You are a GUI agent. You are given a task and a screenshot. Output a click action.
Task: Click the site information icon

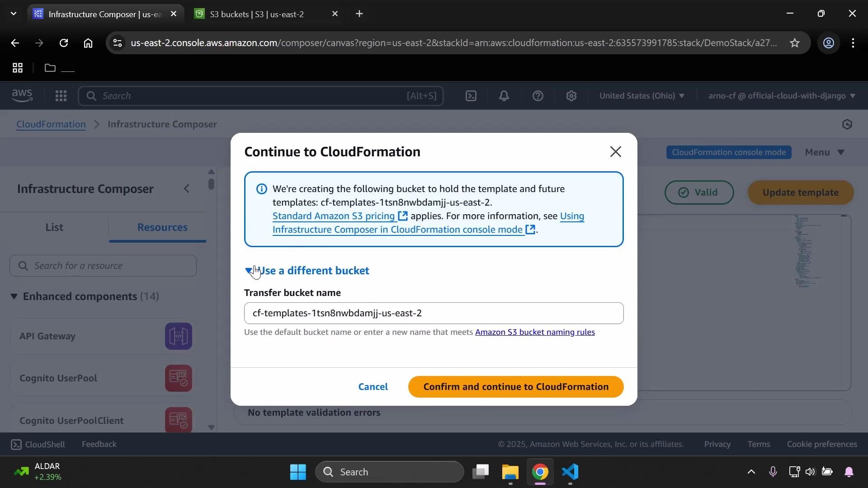click(x=118, y=43)
